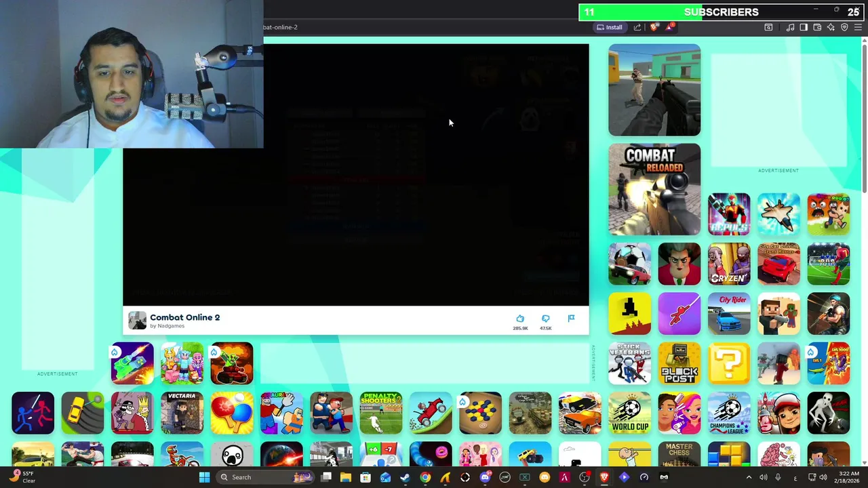
Task: Open the scary teacher game thumbnail
Action: coord(679,264)
